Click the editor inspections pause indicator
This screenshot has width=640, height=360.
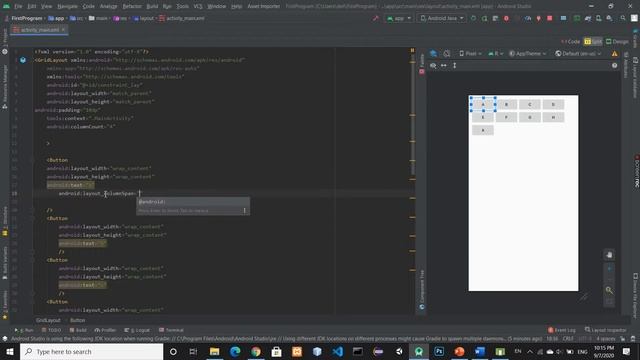click(412, 51)
